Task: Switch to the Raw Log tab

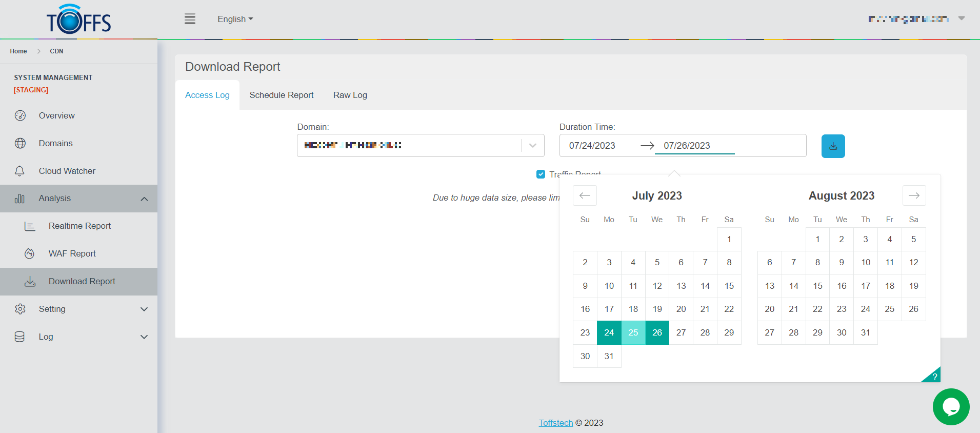Action: pos(350,95)
